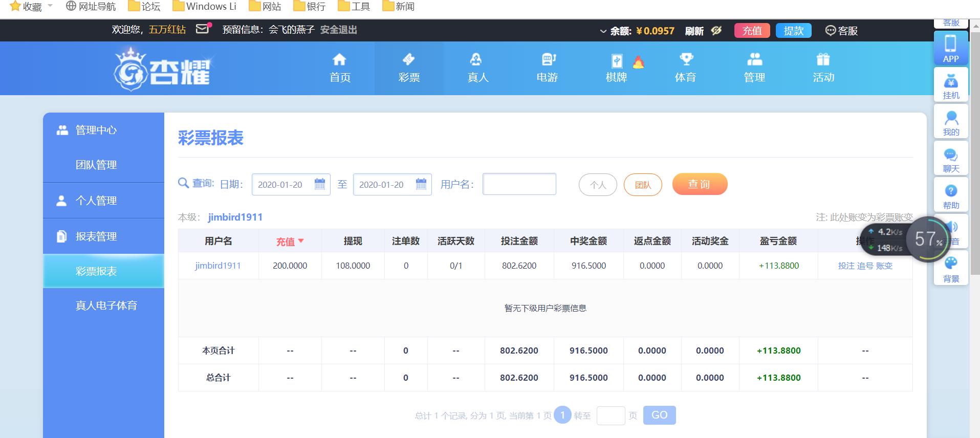Image resolution: width=980 pixels, height=438 pixels.
Task: Go to 首页 home tab
Action: 340,68
